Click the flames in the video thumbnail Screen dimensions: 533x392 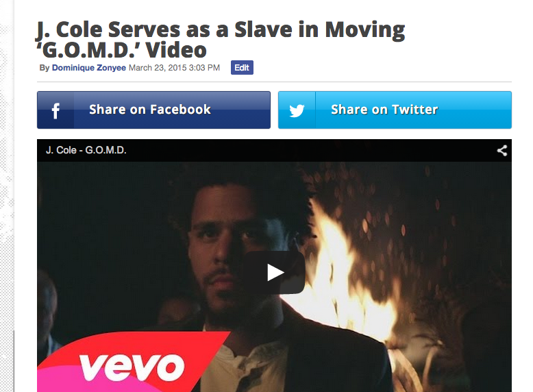(350, 272)
